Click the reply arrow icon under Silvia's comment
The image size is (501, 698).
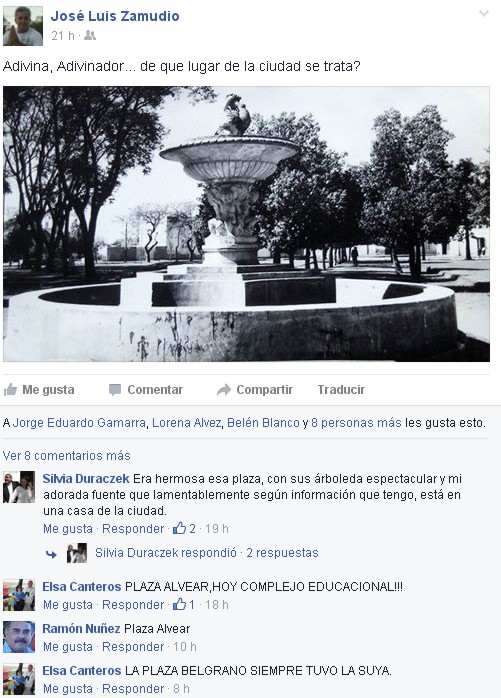click(51, 554)
